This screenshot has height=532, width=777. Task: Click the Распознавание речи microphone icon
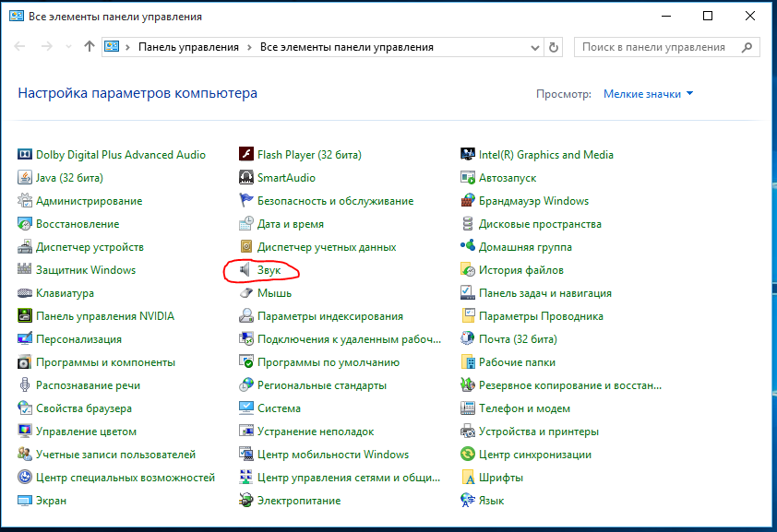point(25,385)
